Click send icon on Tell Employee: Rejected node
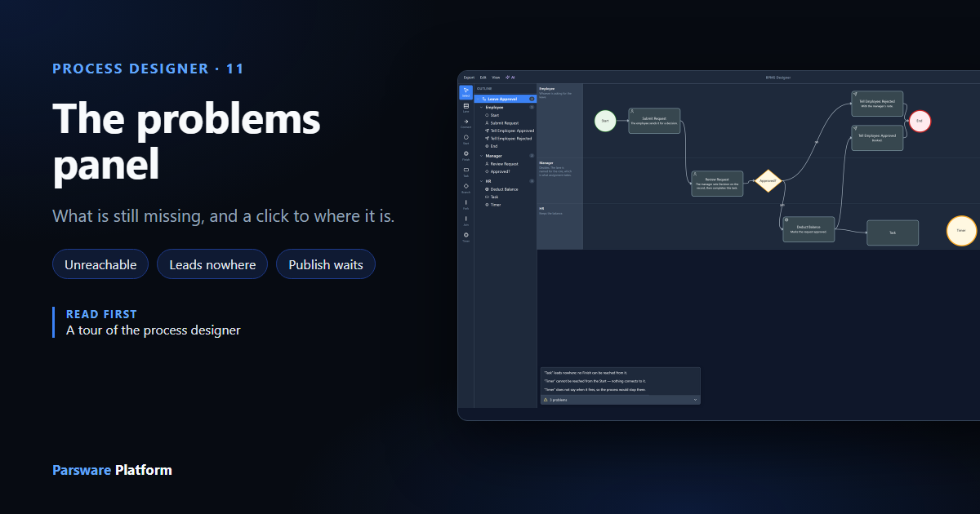Viewport: 980px width, 514px height. pos(855,94)
